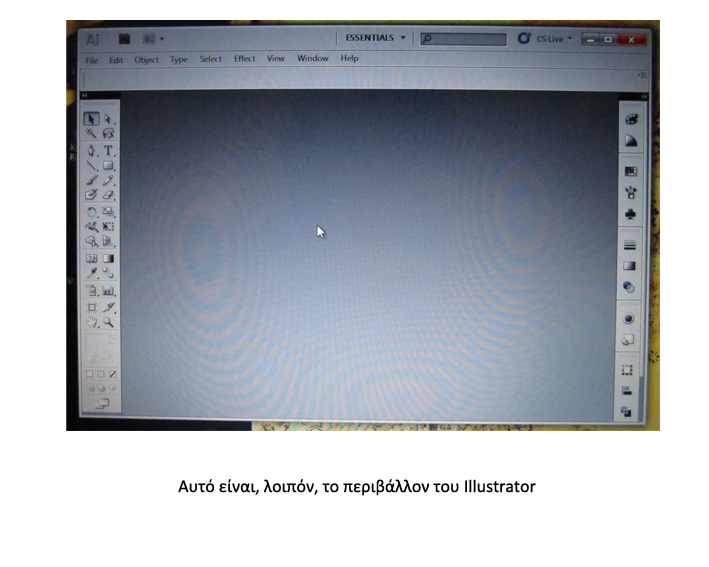Pick the Mesh tool
Image resolution: width=709 pixels, height=567 pixels.
click(91, 259)
